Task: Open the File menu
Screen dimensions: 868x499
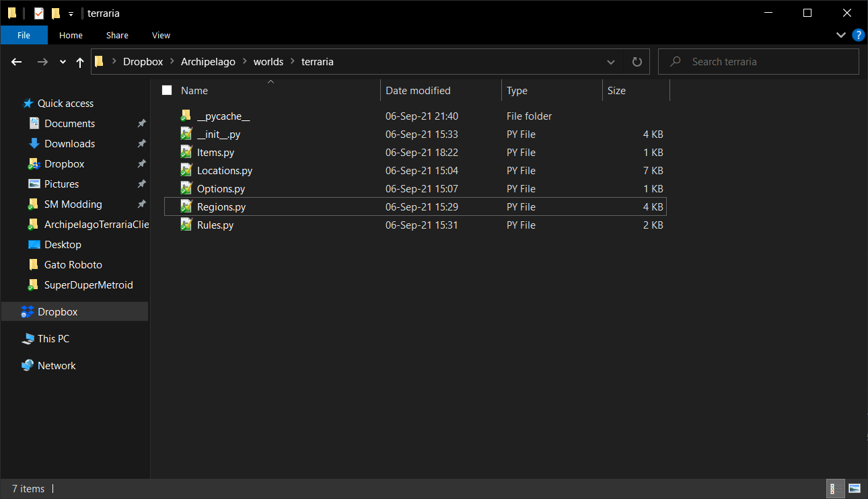Action: pyautogui.click(x=24, y=35)
